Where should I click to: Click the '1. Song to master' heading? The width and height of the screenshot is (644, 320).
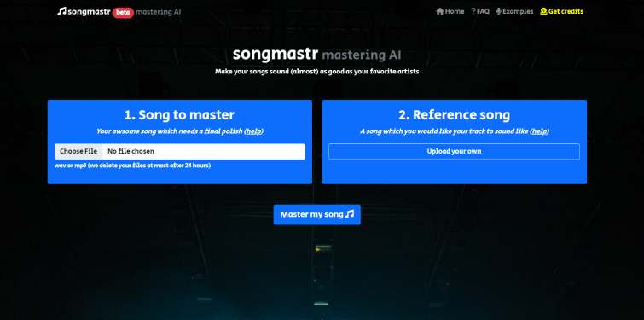179,115
